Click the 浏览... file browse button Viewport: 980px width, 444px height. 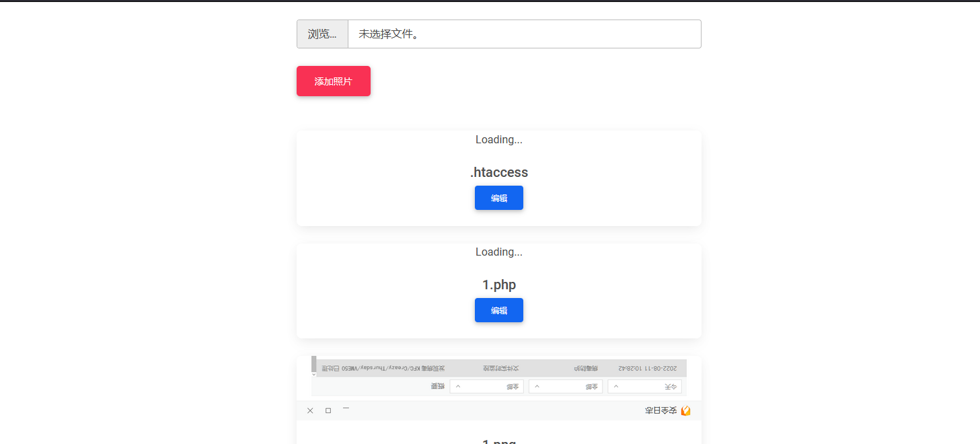322,34
